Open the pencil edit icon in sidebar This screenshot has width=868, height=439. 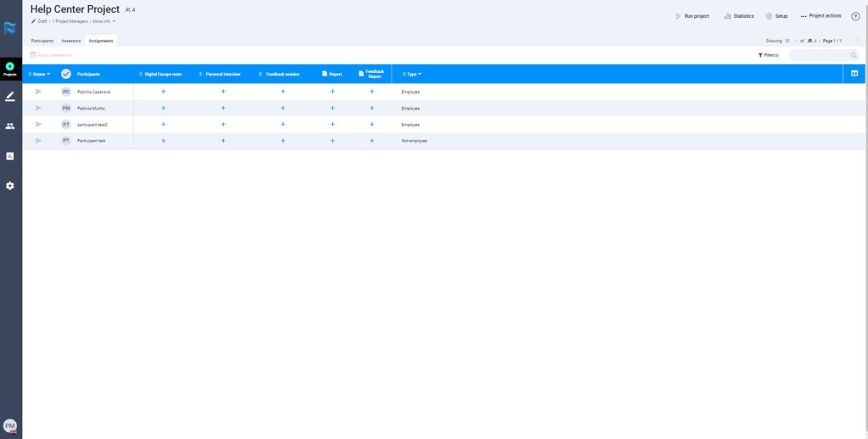point(10,97)
